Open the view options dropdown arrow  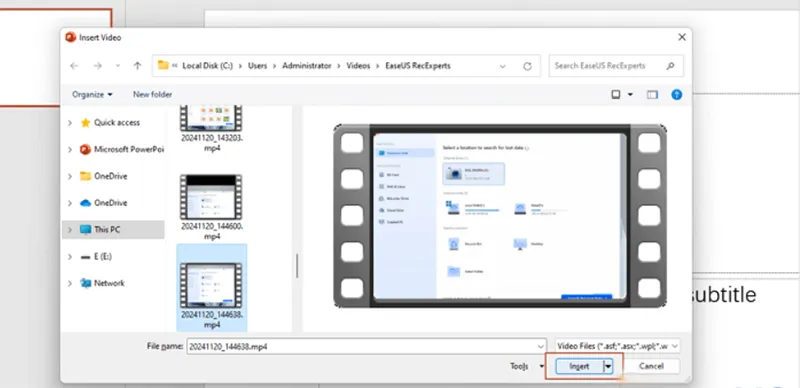pyautogui.click(x=630, y=94)
